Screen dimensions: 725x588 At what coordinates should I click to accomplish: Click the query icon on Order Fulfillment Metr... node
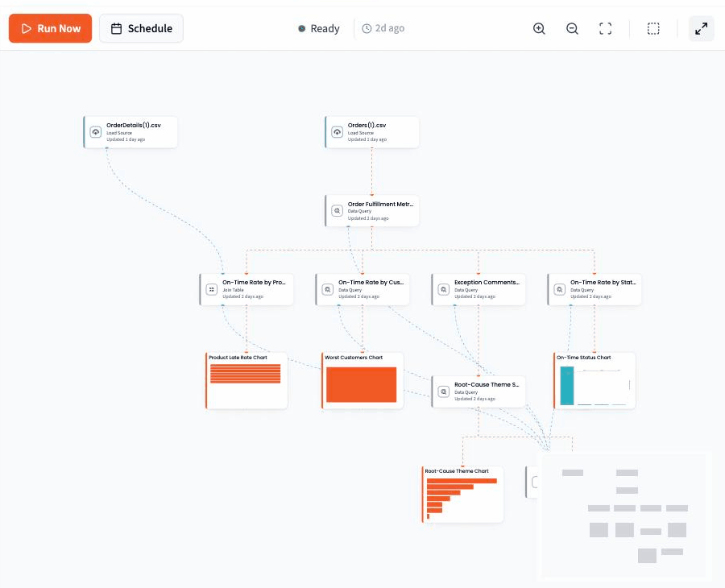pyautogui.click(x=337, y=211)
